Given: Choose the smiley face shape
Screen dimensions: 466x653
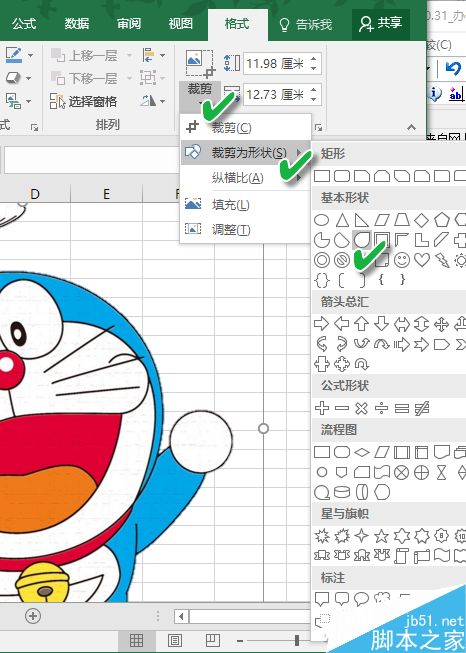Looking at the screenshot, I should 402,260.
